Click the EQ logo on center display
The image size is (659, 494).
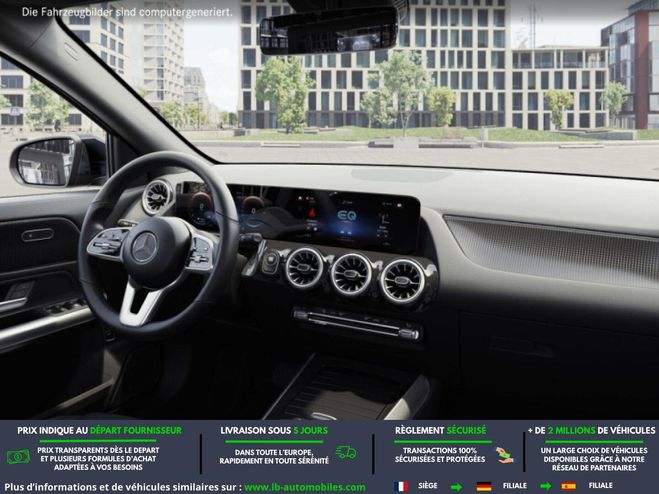[347, 216]
